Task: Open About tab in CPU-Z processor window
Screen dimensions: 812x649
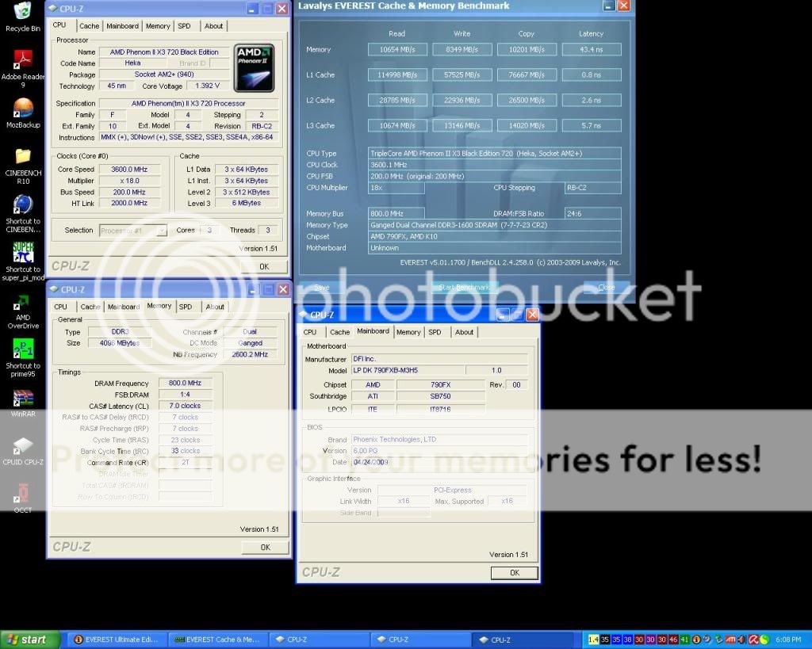Action: click(214, 26)
